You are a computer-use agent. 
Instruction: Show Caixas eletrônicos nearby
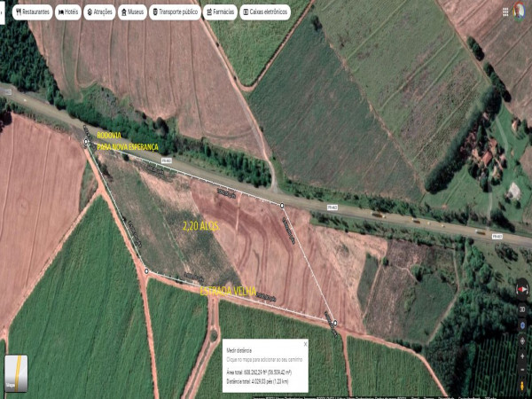click(x=266, y=12)
